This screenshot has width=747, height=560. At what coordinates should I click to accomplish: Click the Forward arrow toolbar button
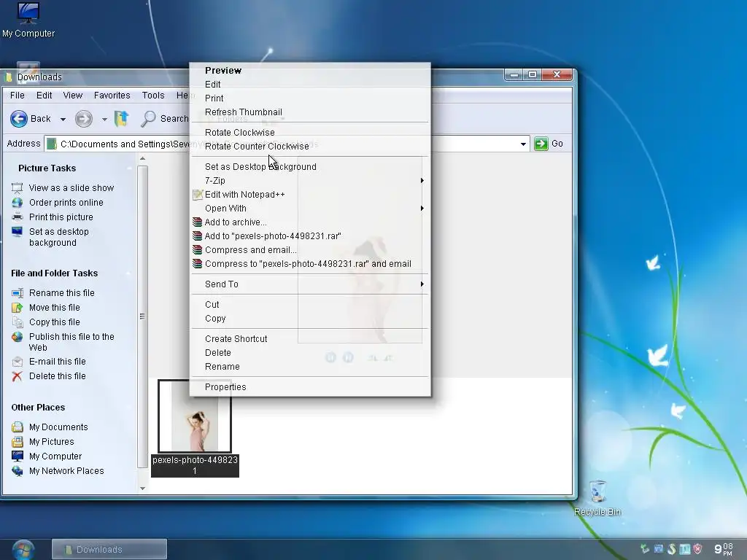[83, 119]
